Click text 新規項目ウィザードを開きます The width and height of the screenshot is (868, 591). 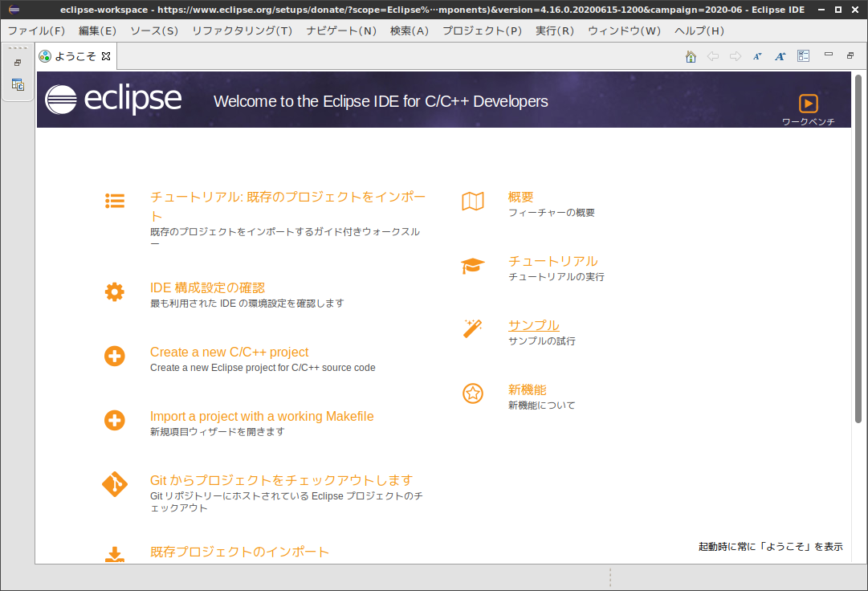tap(218, 432)
